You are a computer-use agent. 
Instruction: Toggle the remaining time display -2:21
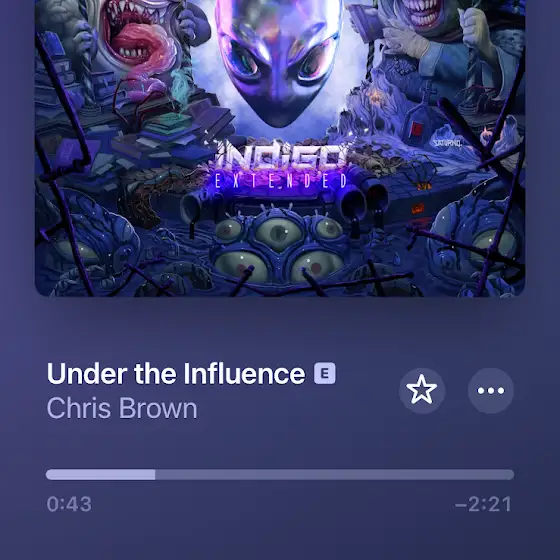click(x=483, y=504)
